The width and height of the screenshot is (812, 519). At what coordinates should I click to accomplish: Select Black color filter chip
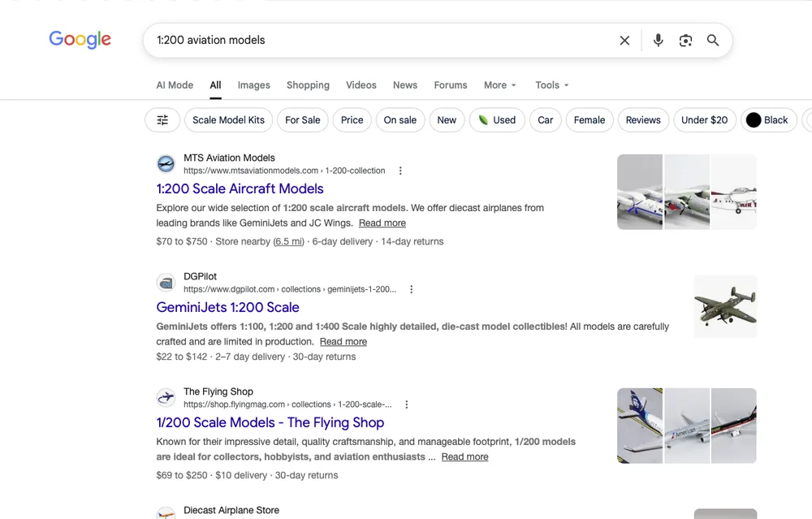pos(768,120)
